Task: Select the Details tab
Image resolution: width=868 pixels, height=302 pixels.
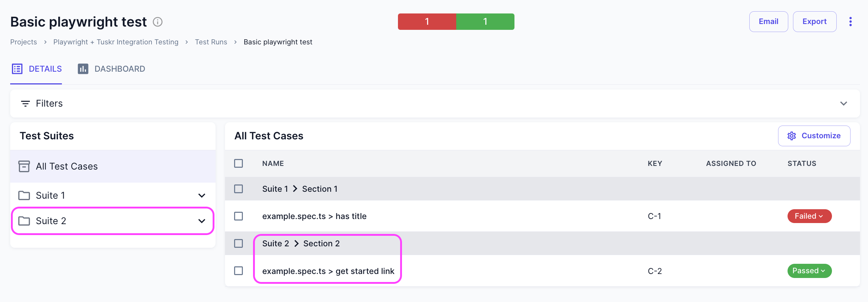Action: pyautogui.click(x=45, y=69)
